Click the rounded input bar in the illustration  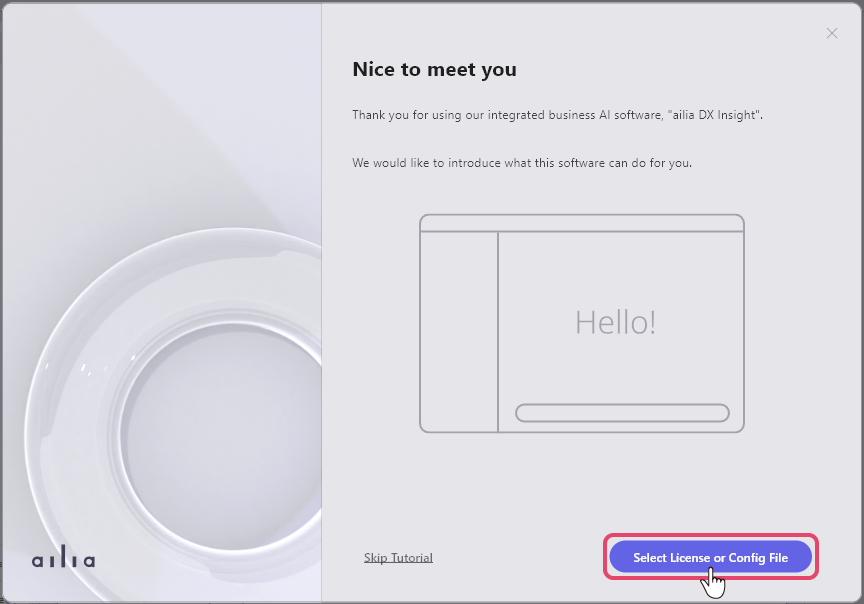coord(622,413)
